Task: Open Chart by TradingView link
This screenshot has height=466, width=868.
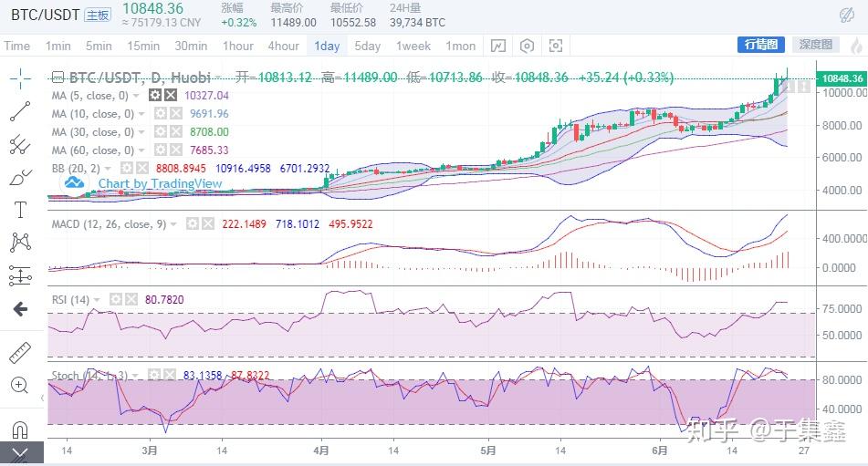Action: (160, 183)
